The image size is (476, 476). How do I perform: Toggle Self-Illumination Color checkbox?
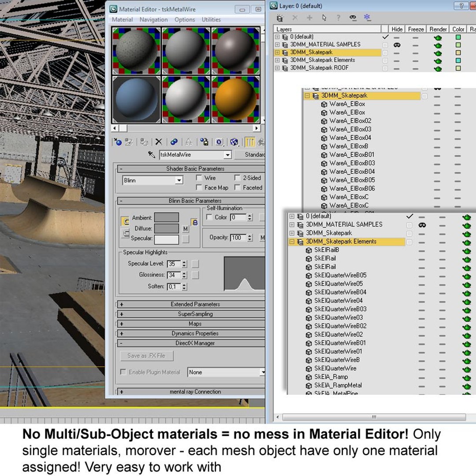[209, 217]
